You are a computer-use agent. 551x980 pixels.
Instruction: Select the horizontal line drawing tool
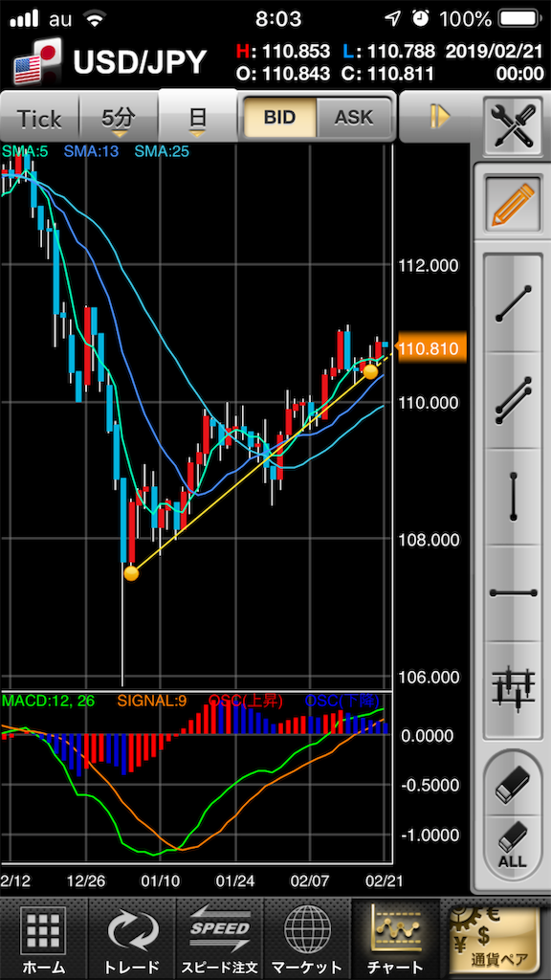click(x=513, y=593)
